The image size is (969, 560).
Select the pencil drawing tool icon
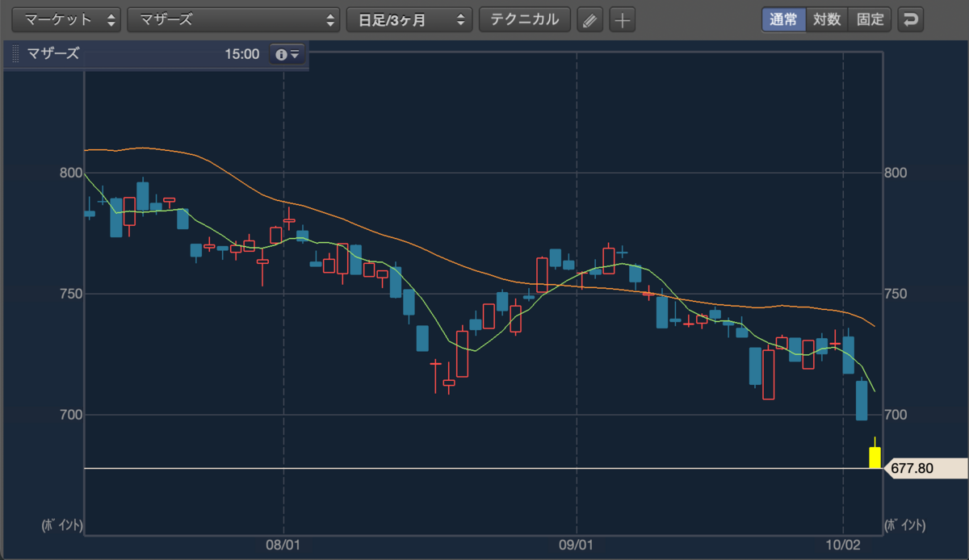pos(590,20)
